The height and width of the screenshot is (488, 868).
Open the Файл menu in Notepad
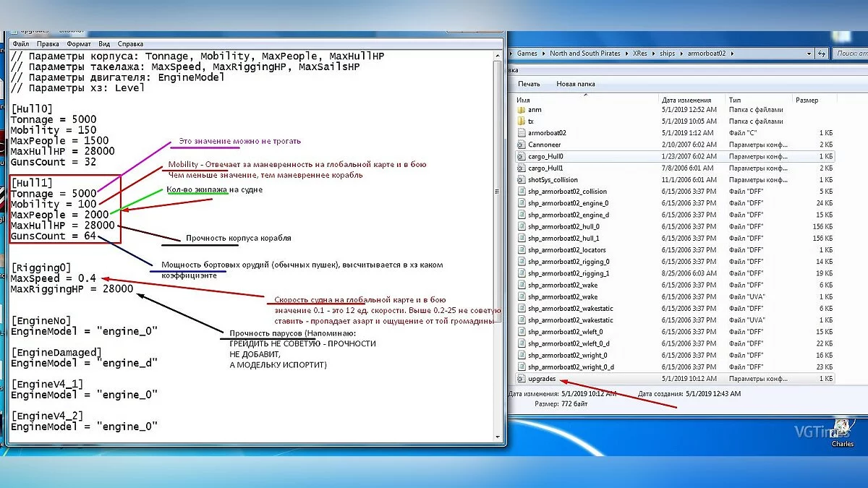pyautogui.click(x=22, y=43)
